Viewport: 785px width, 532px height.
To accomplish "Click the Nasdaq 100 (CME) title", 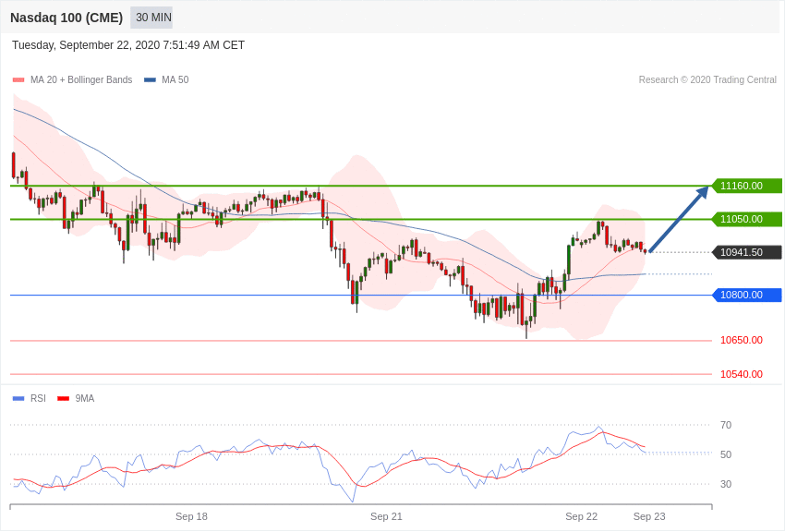I will pos(66,18).
